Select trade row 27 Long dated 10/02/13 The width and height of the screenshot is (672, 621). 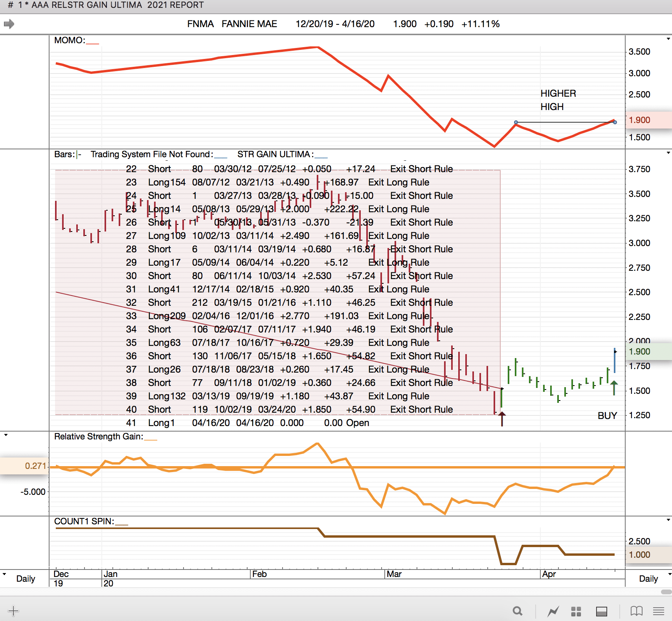coord(277,235)
